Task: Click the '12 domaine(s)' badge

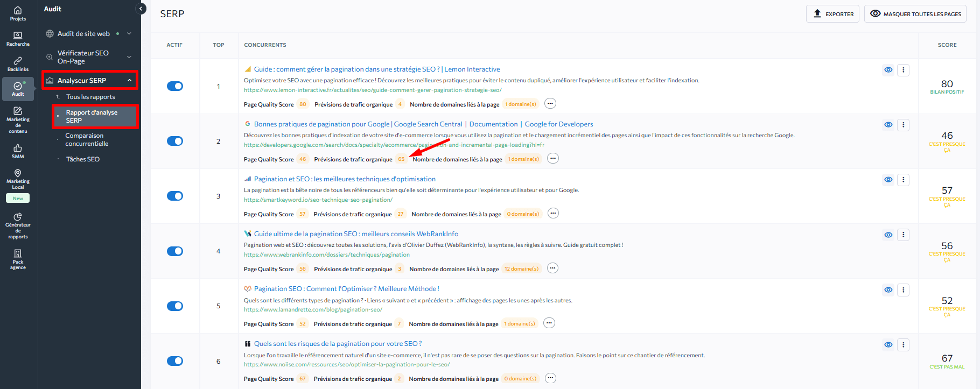Action: tap(521, 269)
